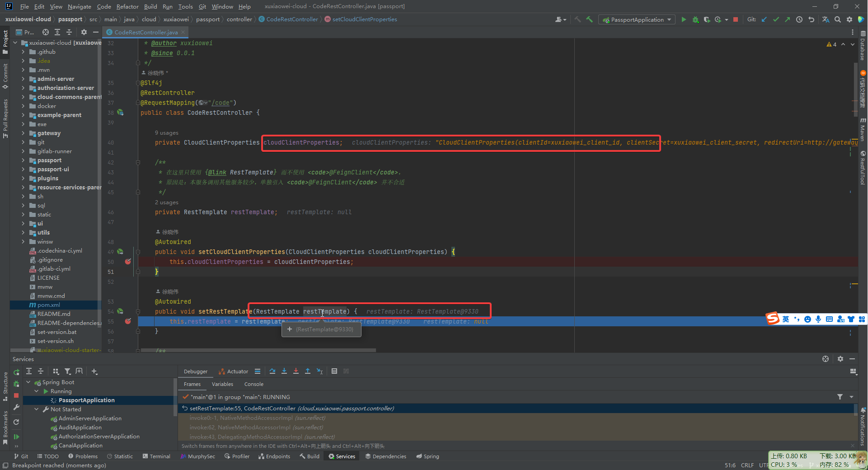Open the Navigate menu
Screen dimensions: 868x470
click(x=79, y=6)
